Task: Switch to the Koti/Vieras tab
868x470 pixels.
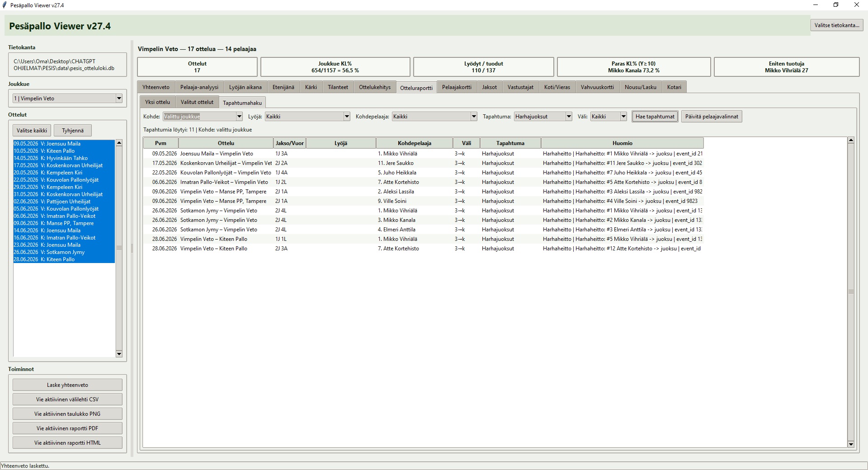Action: point(557,87)
